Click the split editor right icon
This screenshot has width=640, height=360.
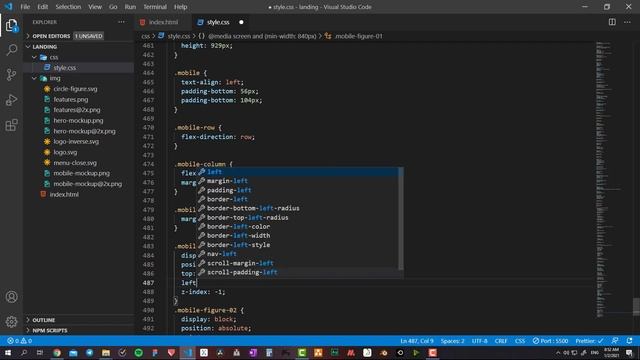coord(612,22)
